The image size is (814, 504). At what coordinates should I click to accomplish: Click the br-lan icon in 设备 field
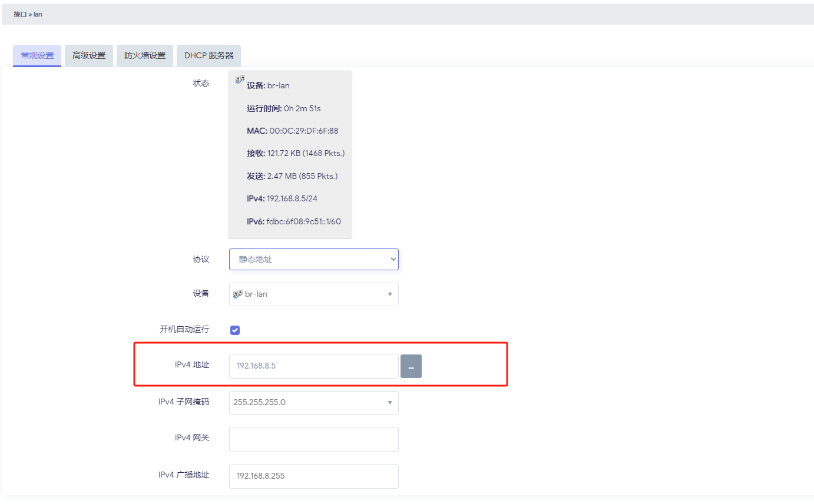pyautogui.click(x=238, y=294)
